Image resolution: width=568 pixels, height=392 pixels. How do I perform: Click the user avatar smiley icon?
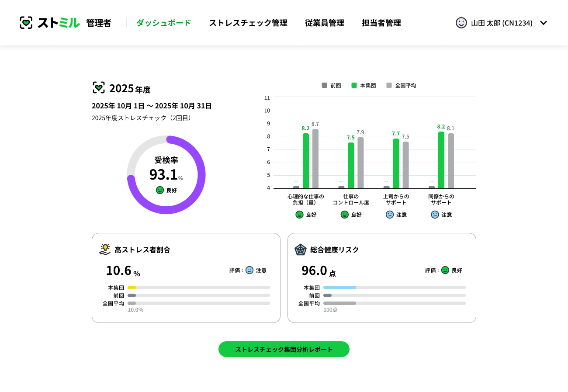coord(461,23)
